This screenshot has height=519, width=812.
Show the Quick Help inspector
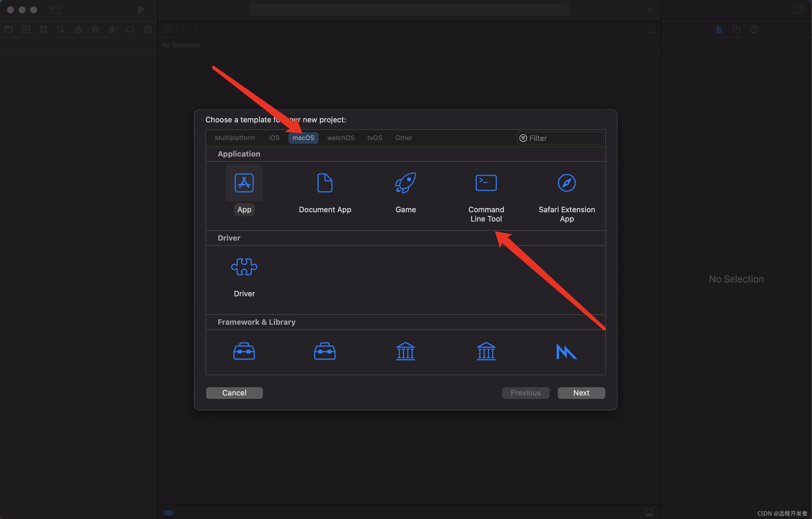tap(754, 29)
